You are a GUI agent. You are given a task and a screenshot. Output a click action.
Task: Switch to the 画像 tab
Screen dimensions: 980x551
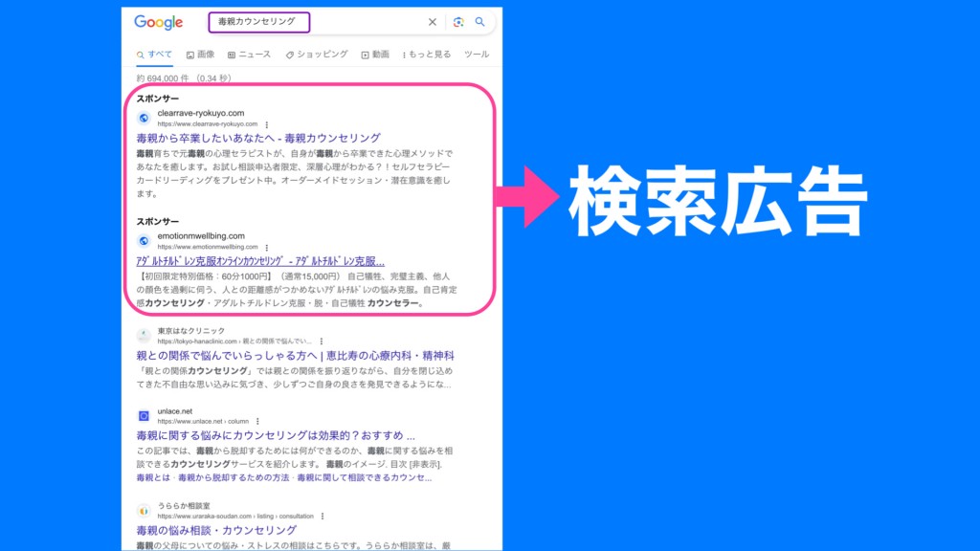click(201, 55)
